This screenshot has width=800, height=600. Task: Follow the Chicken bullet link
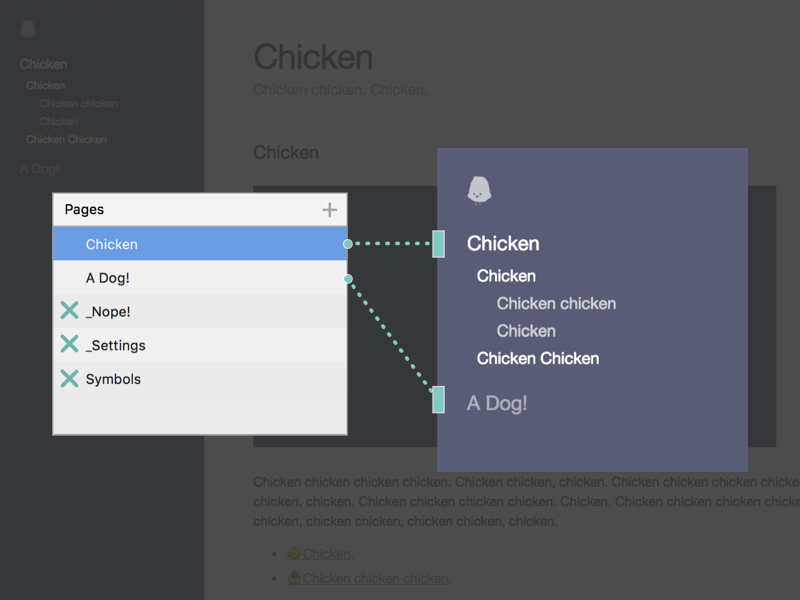(x=326, y=554)
